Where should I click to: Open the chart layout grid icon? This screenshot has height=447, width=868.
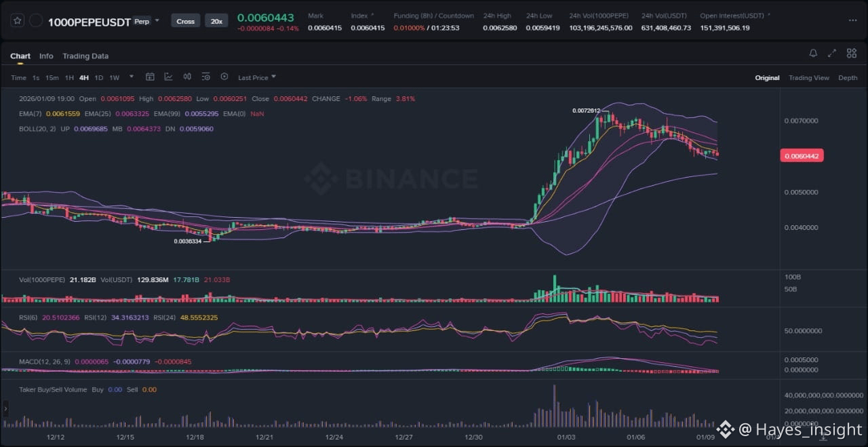(x=851, y=54)
